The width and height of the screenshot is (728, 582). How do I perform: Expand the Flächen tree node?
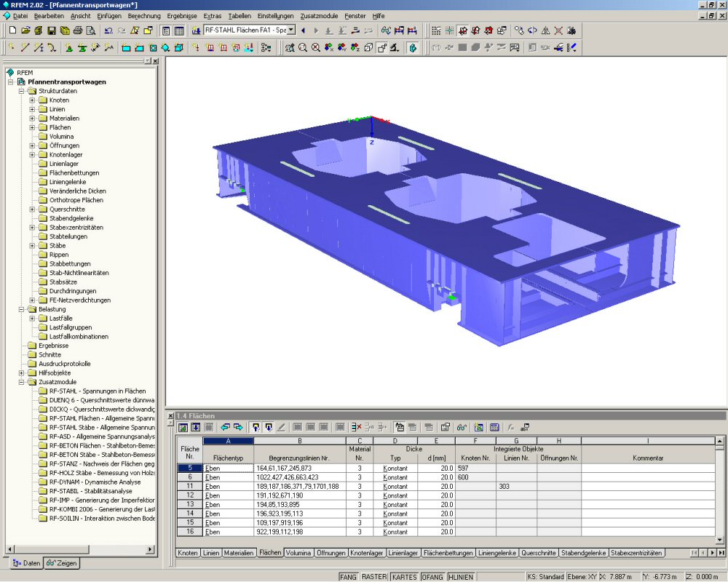(32, 127)
